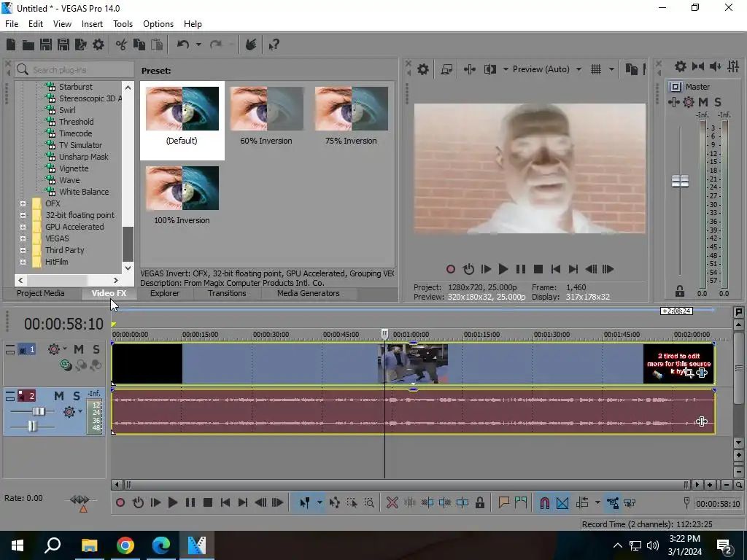Toggle preview on external monitor

[446, 69]
